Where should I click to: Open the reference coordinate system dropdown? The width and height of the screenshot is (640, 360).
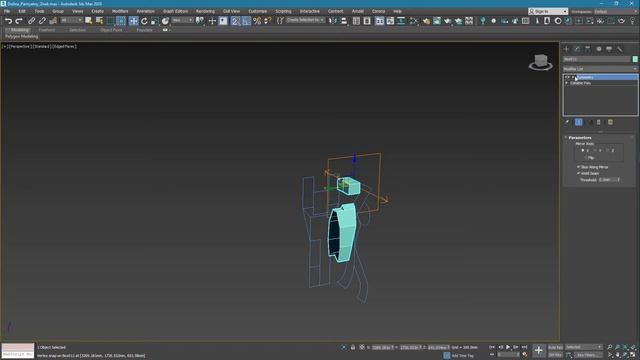tap(182, 20)
